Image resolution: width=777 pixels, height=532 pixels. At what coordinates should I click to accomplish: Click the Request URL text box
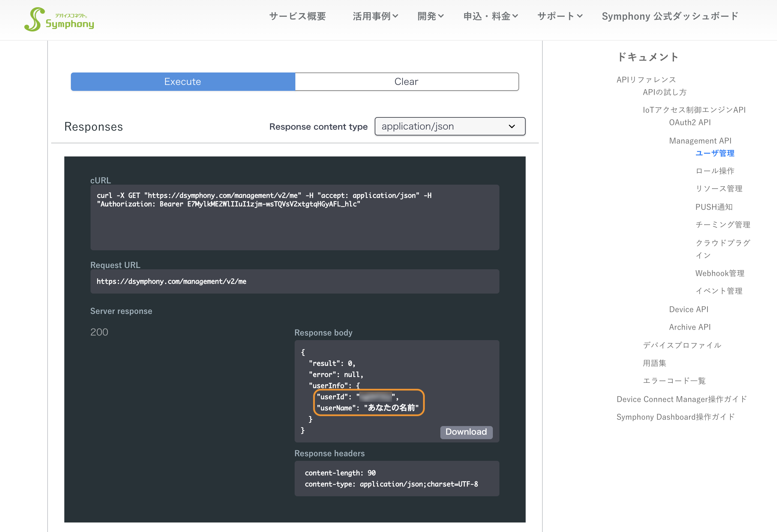click(x=295, y=281)
